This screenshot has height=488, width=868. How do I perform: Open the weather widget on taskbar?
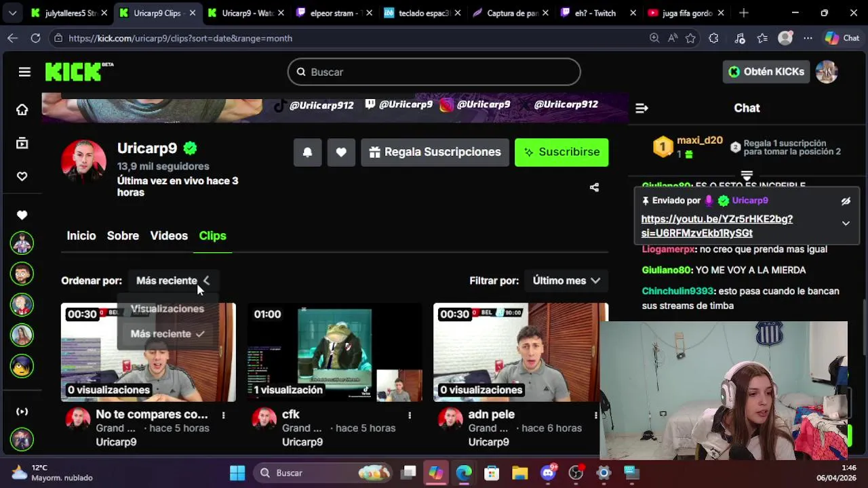[x=51, y=473]
